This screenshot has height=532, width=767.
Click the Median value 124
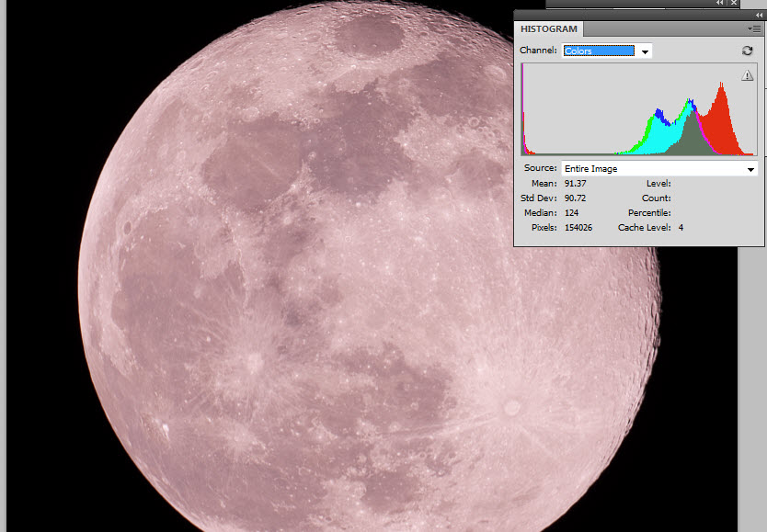[x=571, y=213]
